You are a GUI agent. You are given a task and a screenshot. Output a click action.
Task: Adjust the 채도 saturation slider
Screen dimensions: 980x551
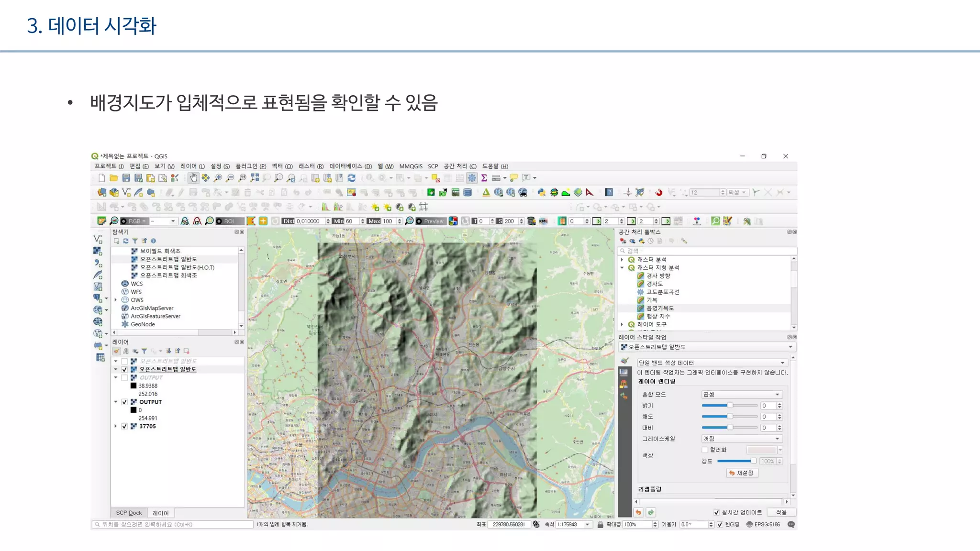tap(730, 417)
